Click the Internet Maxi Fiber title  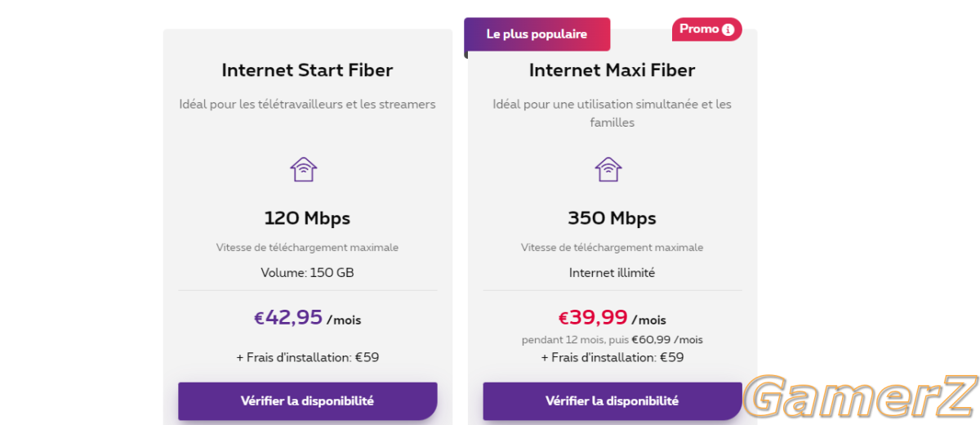(x=612, y=70)
